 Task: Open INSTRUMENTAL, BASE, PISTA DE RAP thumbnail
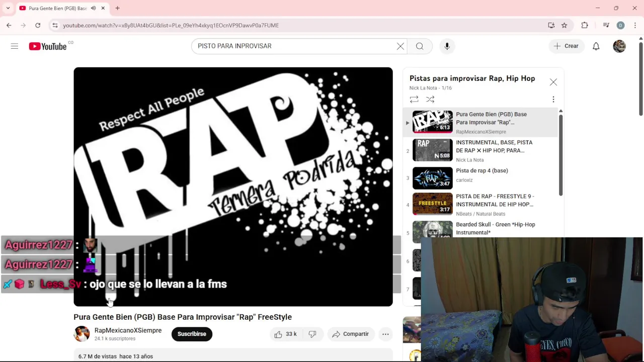433,150
